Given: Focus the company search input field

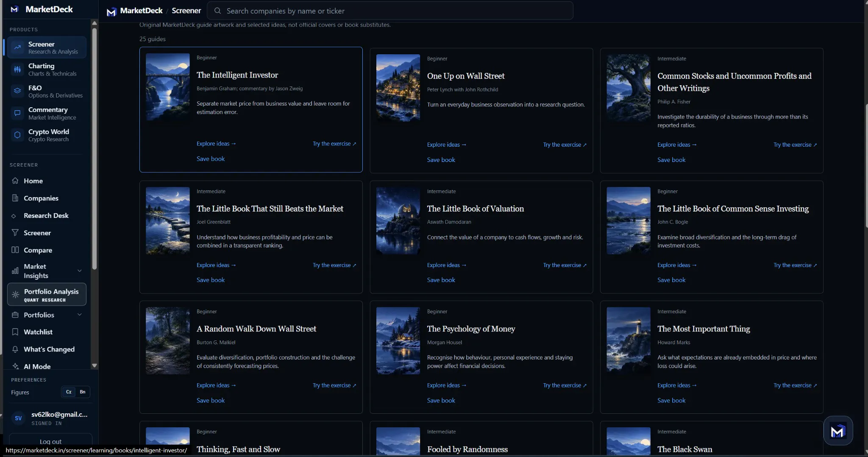Looking at the screenshot, I should coord(390,11).
